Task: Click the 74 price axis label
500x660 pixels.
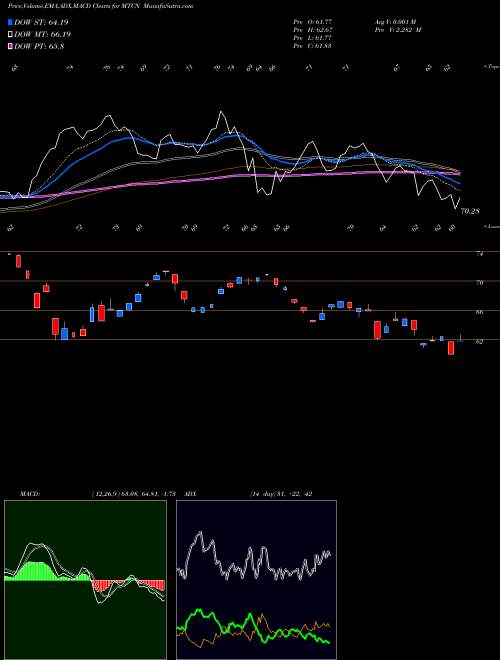Action: [x=479, y=254]
